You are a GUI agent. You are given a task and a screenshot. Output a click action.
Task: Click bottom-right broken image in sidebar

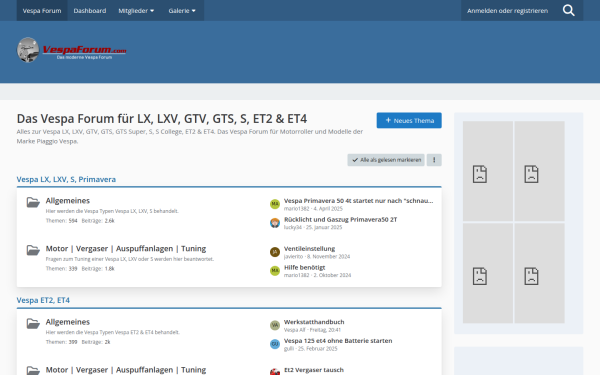coord(540,273)
